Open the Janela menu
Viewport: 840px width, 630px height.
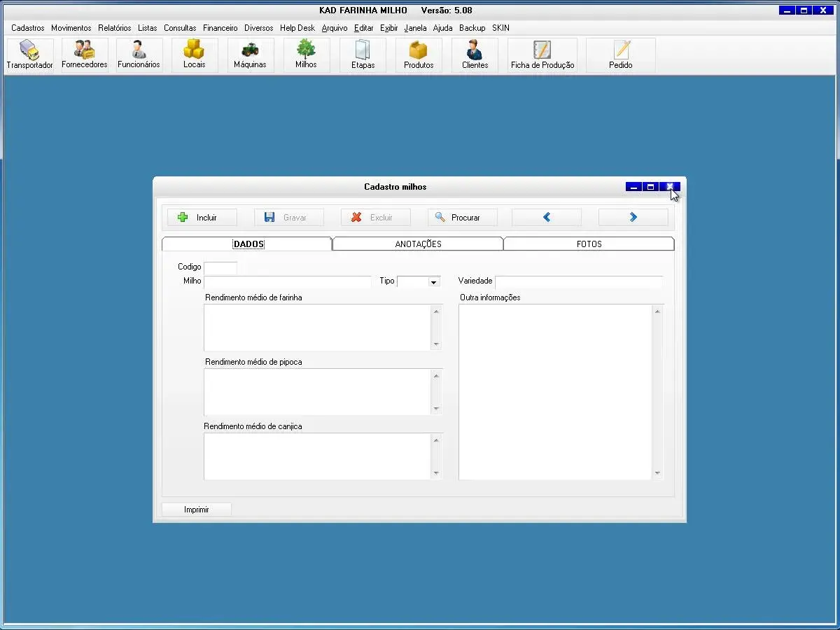tap(415, 28)
